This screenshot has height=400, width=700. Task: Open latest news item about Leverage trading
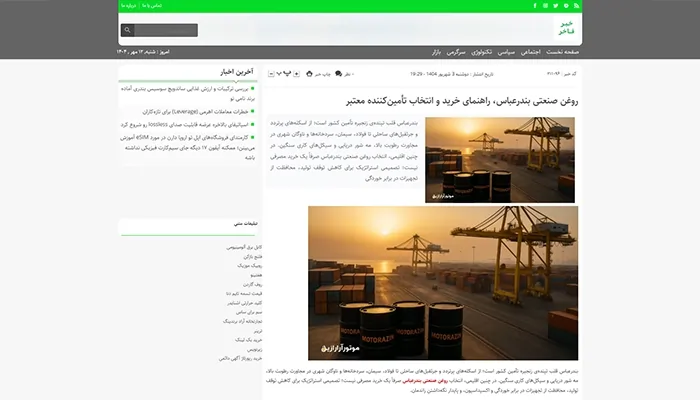coord(195,112)
